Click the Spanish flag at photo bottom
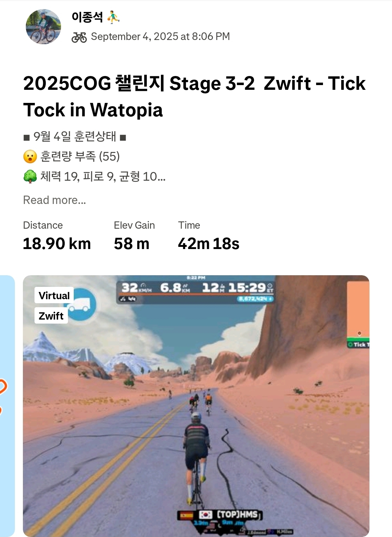 point(186,515)
